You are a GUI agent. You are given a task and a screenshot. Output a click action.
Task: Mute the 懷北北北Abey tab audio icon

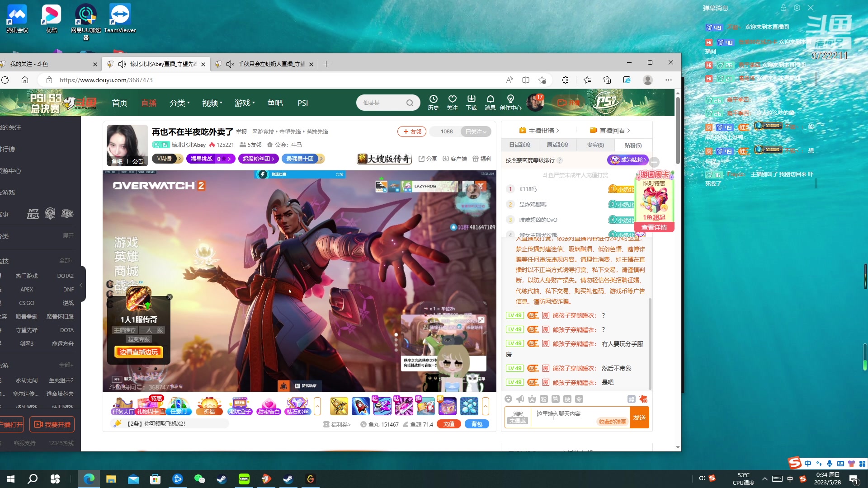click(122, 64)
